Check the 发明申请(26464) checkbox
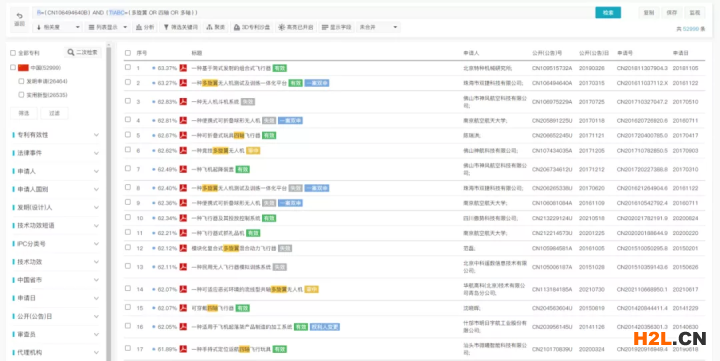 (x=21, y=81)
